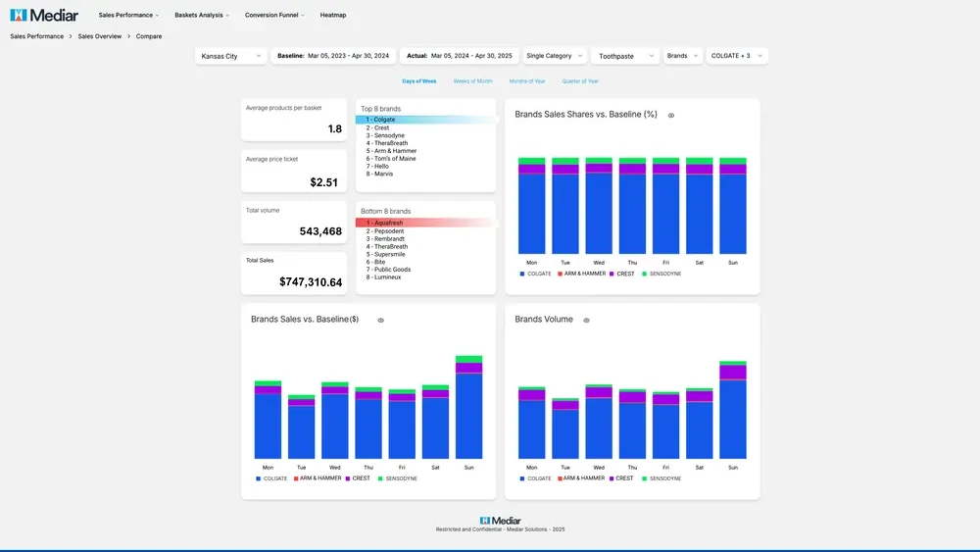Click SENSODYNE legend in Brands Sales vs. Baseline chart
This screenshot has height=552, width=980.
coord(398,478)
